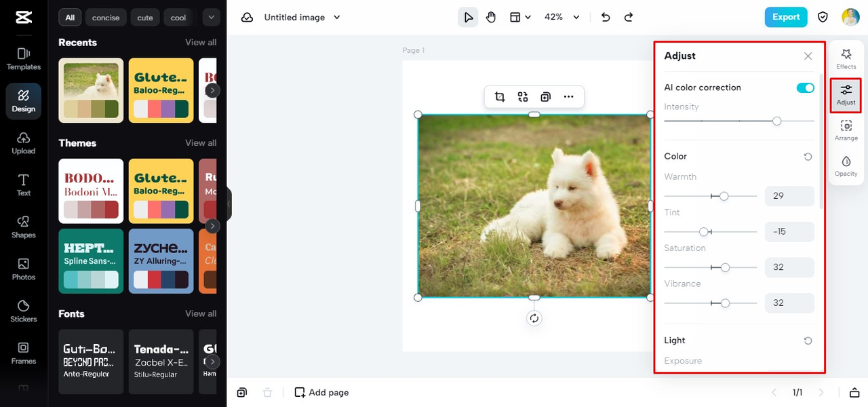Screen dimensions: 868x407
Task: Collapse the left design panel
Action: tap(229, 203)
